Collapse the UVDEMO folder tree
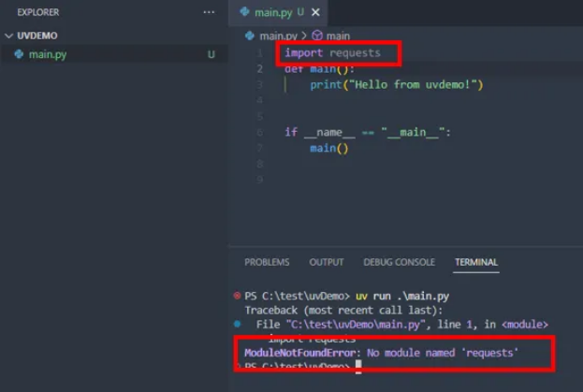583x392 pixels. tap(9, 36)
